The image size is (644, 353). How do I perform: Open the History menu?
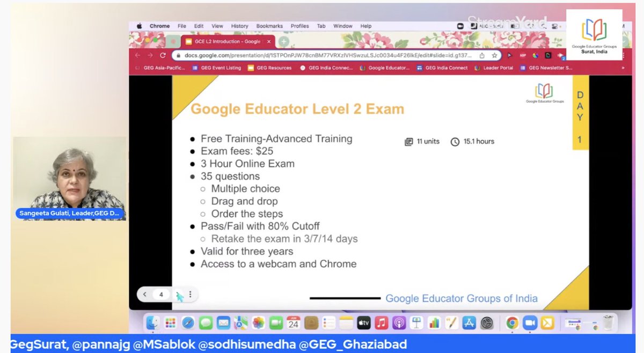239,26
